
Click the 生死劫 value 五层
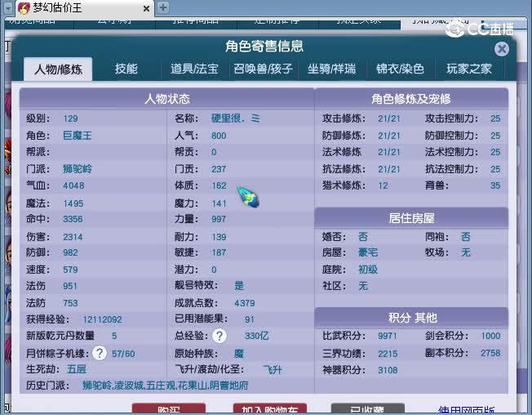coord(77,369)
